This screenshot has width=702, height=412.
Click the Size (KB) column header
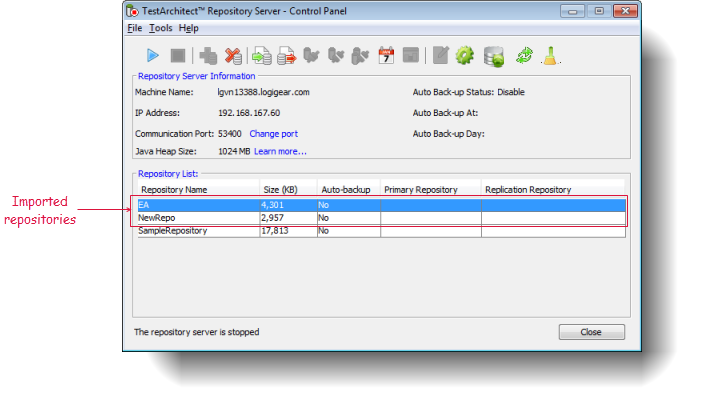coord(288,190)
